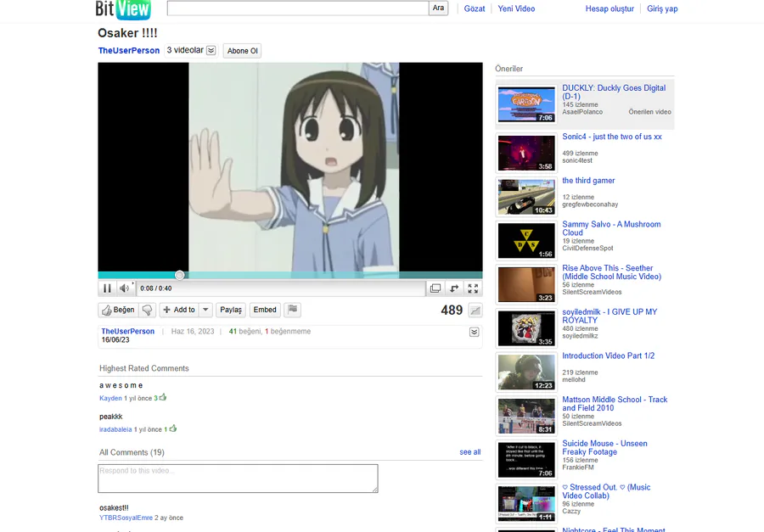Image resolution: width=764 pixels, height=532 pixels.
Task: Open Sonic4 just the two of us link
Action: tap(612, 137)
